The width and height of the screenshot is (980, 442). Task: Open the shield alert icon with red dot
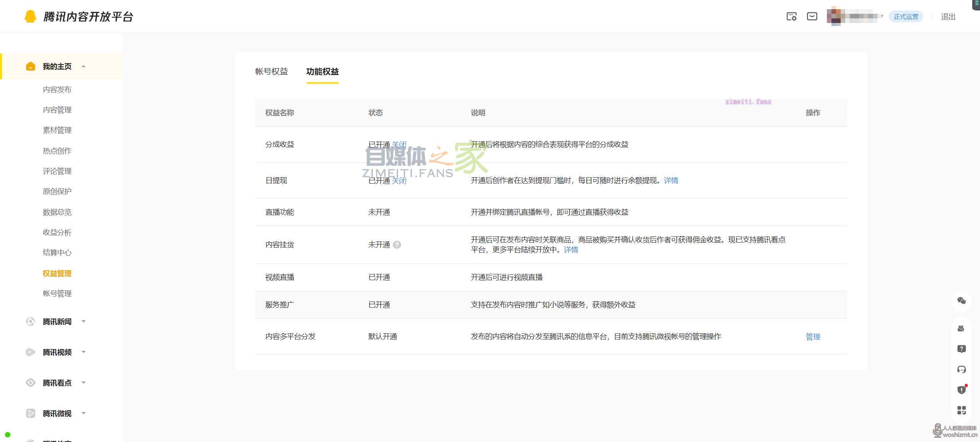point(961,390)
